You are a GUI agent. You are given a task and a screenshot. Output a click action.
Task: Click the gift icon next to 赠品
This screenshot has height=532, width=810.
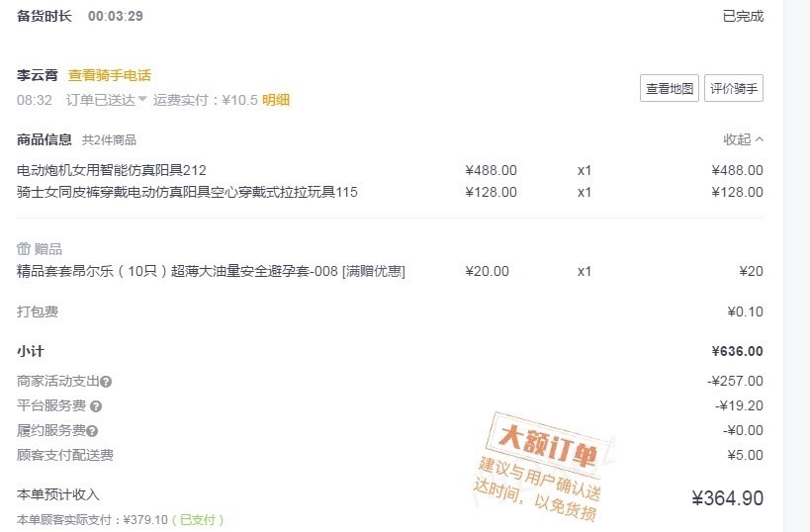coord(24,249)
